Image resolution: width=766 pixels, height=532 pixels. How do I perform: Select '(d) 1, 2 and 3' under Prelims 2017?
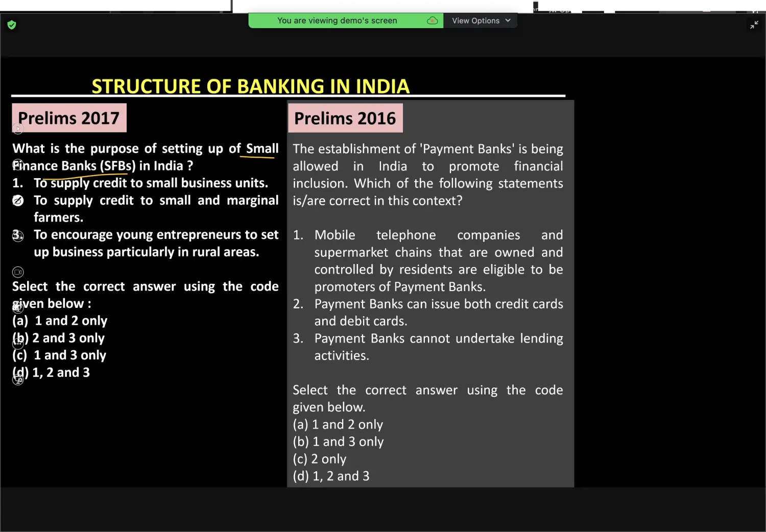[x=51, y=373]
